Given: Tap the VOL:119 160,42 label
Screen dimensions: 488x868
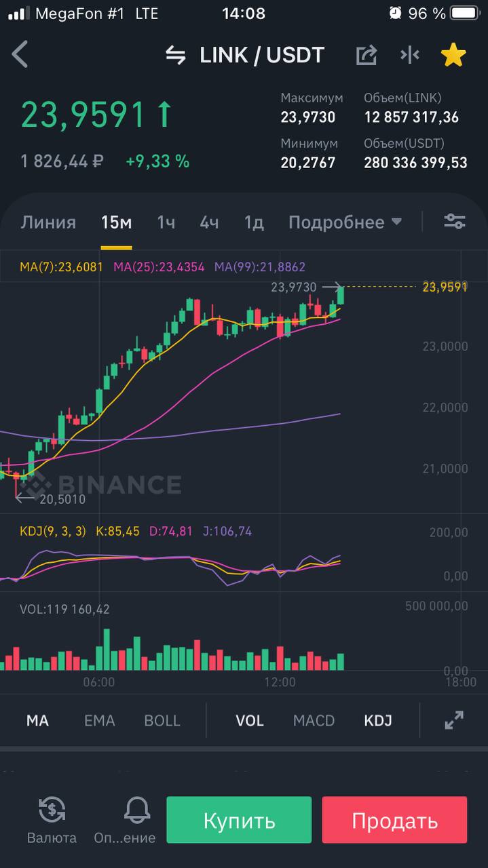Looking at the screenshot, I should tap(64, 609).
